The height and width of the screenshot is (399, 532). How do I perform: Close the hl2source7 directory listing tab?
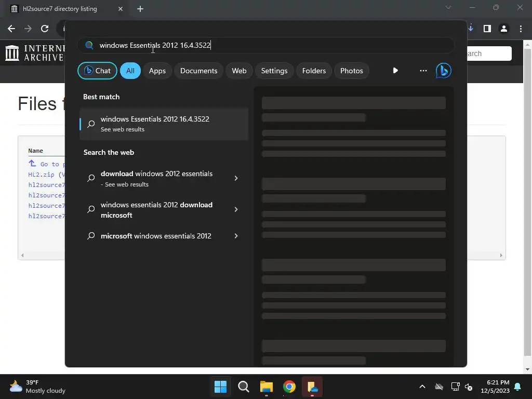[121, 9]
